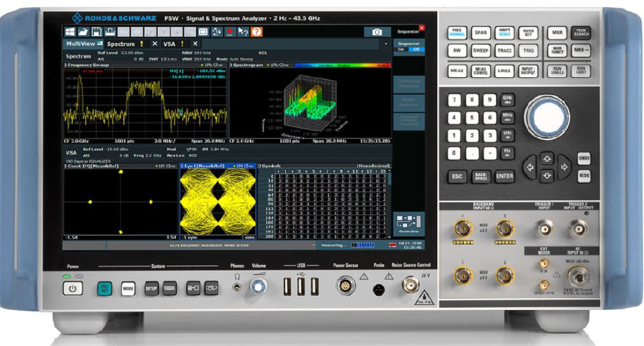Click the open folder icon in the toolbar
The width and height of the screenshot is (644, 346).
(x=83, y=32)
